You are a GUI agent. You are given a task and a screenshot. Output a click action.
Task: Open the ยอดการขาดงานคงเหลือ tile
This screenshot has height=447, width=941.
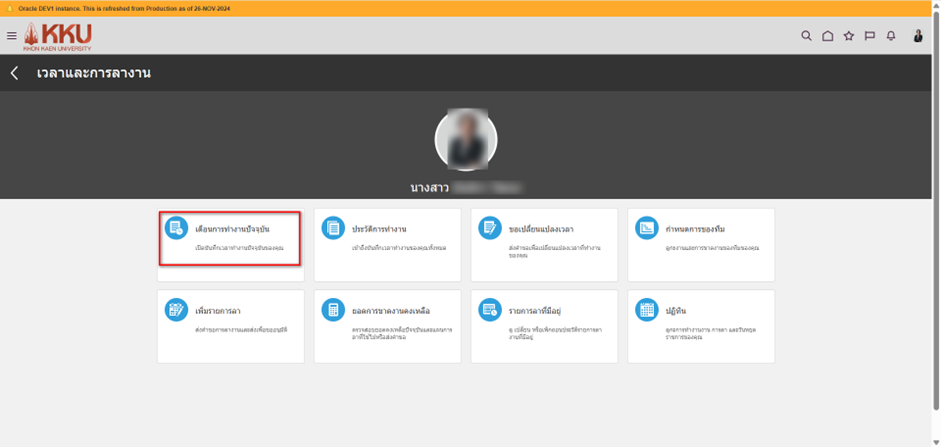pyautogui.click(x=387, y=326)
